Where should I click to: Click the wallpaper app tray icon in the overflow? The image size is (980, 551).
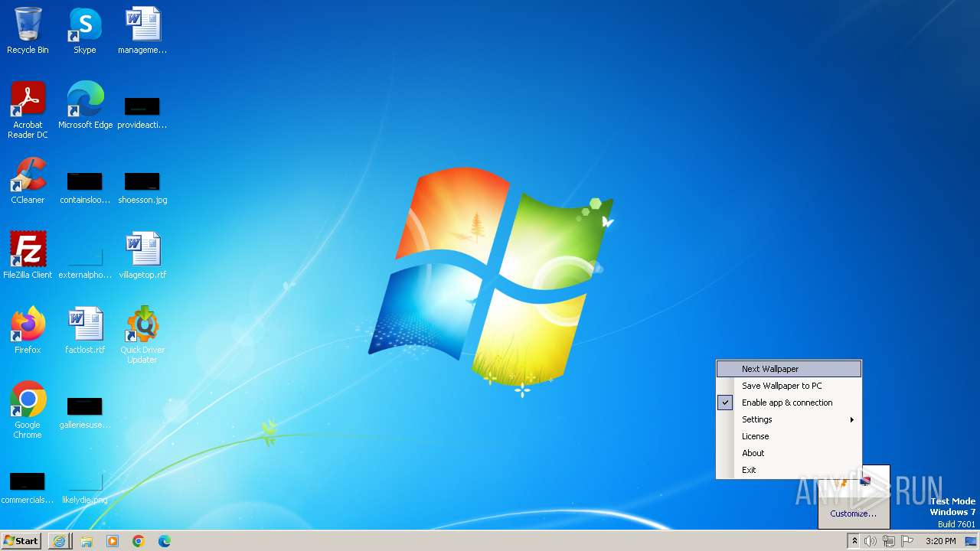pos(865,481)
